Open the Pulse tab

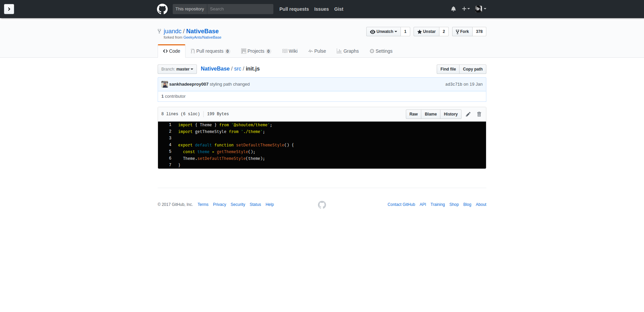[317, 51]
